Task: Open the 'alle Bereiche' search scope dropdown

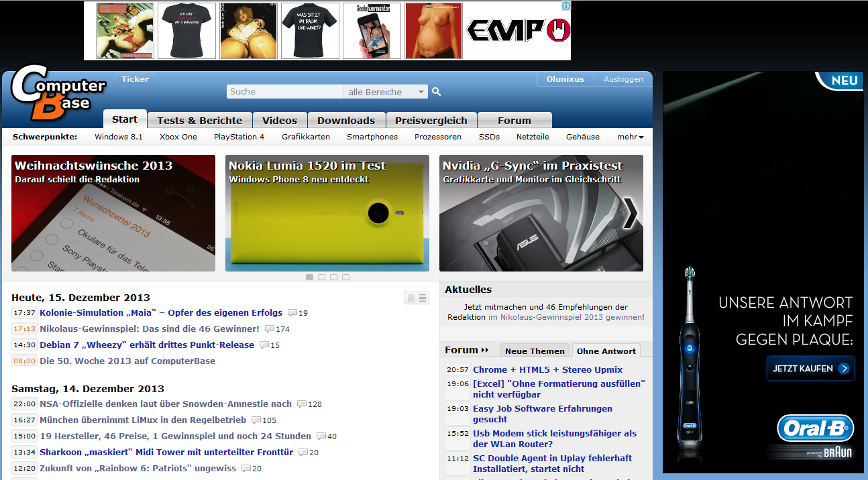Action: (x=386, y=92)
